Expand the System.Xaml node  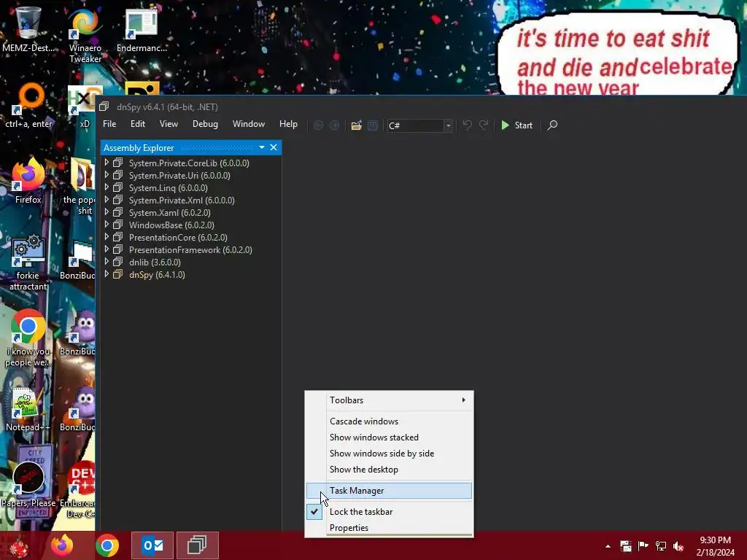point(107,212)
